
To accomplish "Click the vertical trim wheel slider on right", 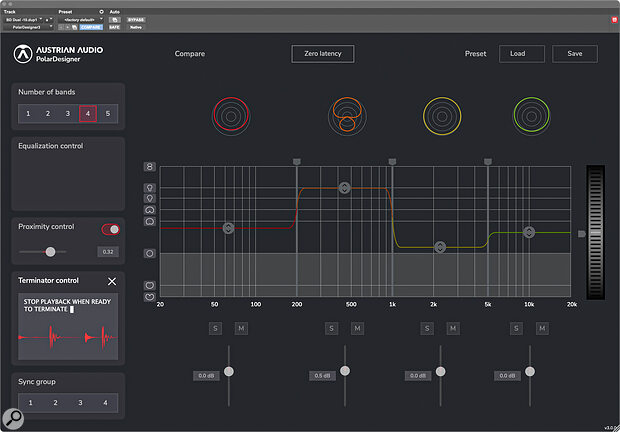I will tap(595, 232).
